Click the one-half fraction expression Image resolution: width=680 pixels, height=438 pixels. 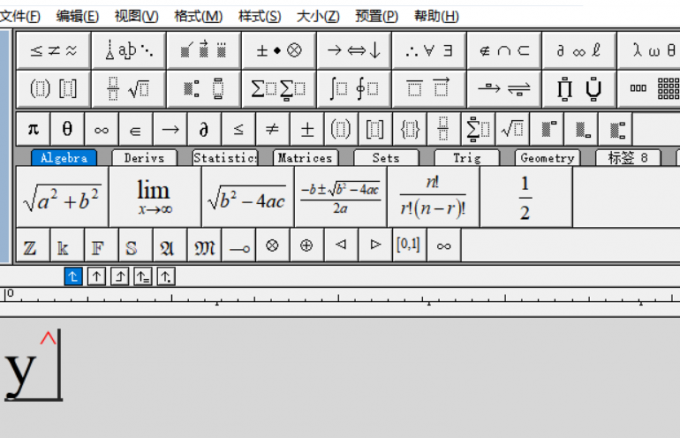click(525, 196)
